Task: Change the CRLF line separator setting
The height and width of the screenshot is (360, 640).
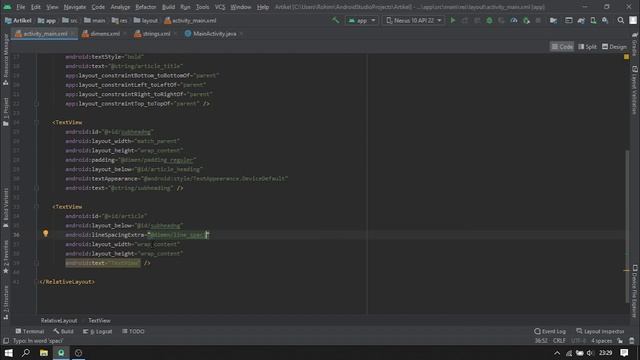Action: [559, 341]
